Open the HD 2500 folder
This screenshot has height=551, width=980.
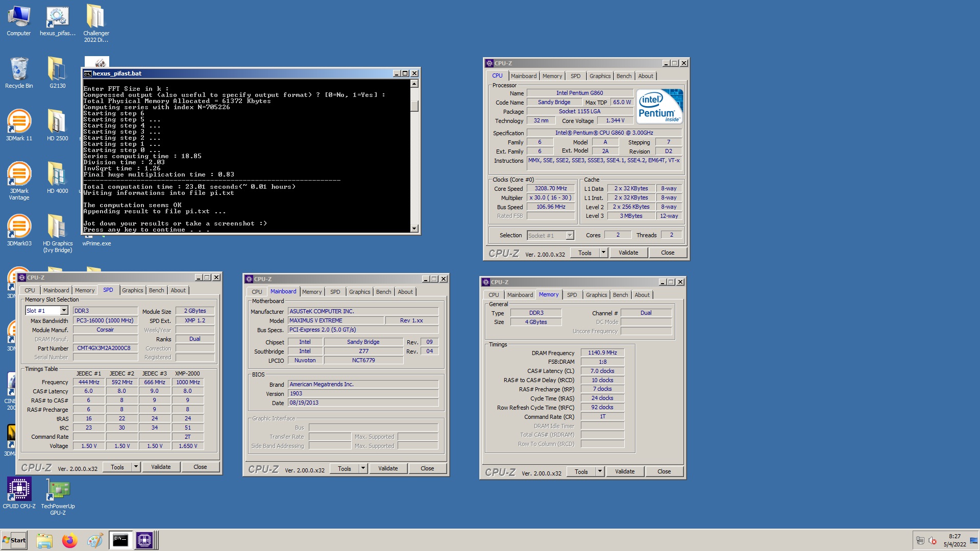coord(57,125)
